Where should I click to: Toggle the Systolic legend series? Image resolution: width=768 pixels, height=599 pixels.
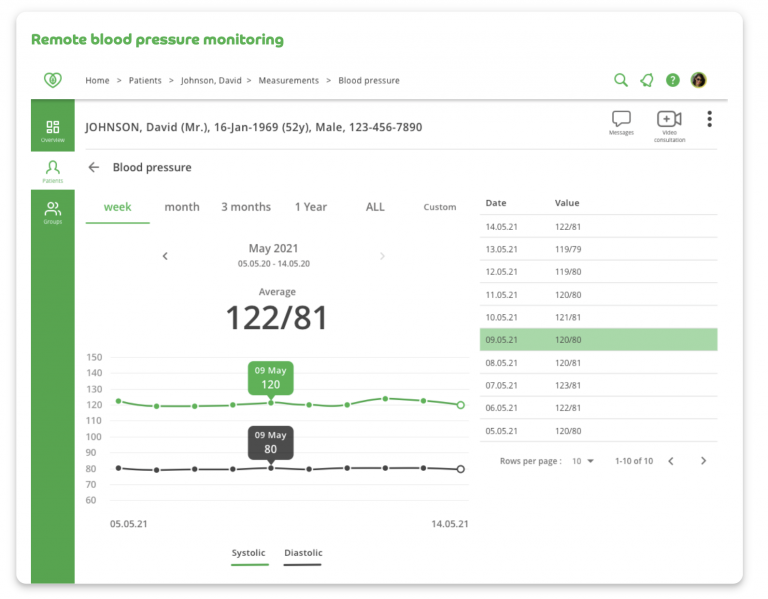(249, 554)
